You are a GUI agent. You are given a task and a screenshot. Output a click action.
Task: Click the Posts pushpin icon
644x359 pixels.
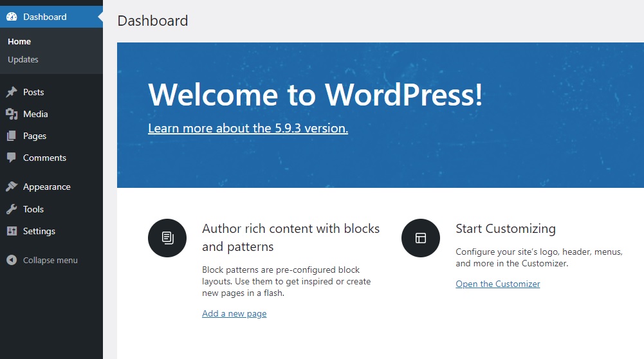pyautogui.click(x=12, y=92)
